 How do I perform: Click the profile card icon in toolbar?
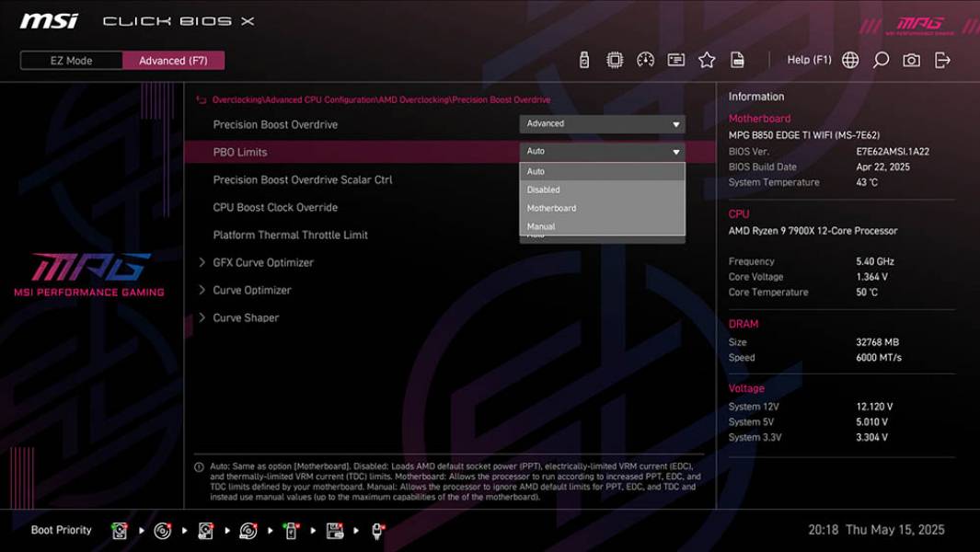675,60
